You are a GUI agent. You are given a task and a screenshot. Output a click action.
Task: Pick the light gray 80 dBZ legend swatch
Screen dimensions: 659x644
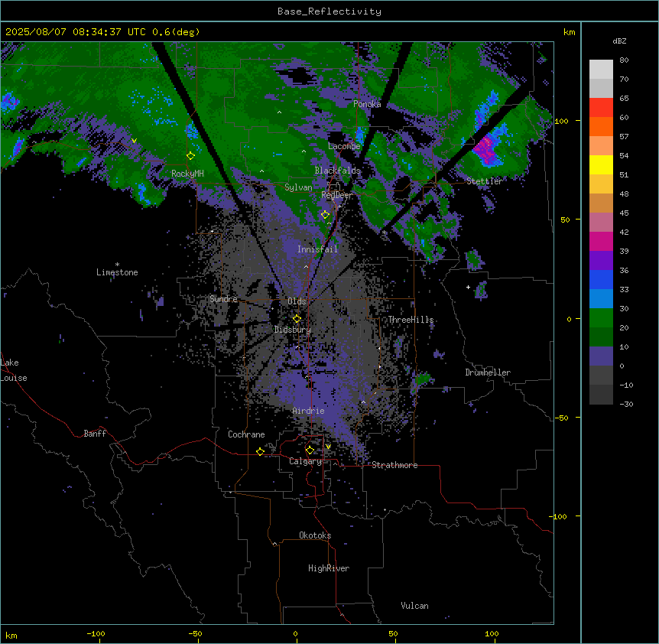[601, 69]
